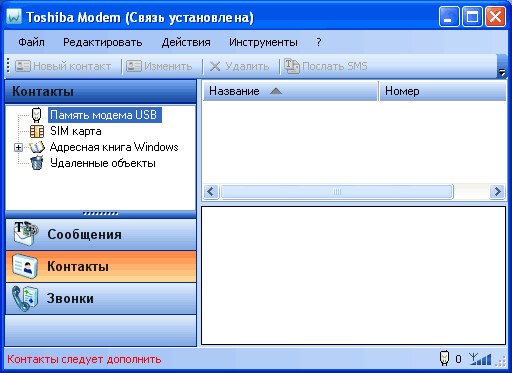Click the panel splitter grip dots

[x=100, y=213]
